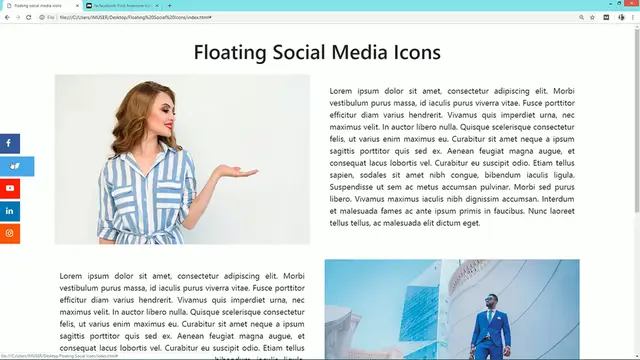
Task: Minimize the browser window
Action: 610,4
